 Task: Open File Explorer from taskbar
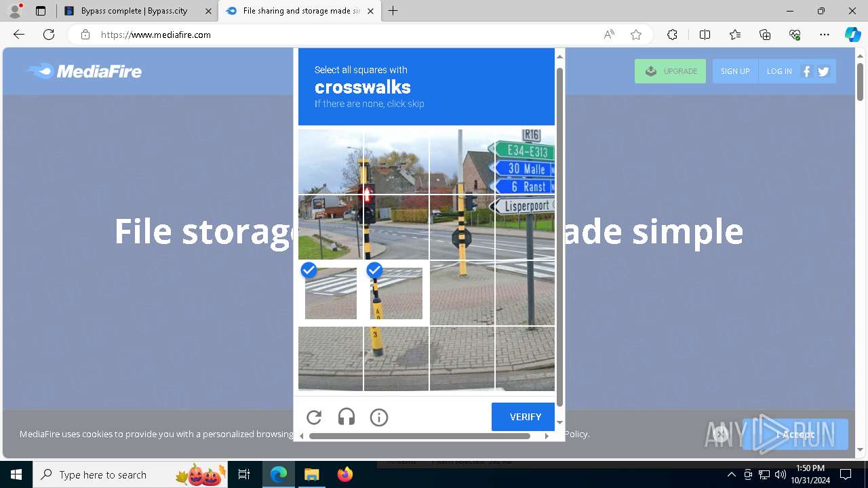[x=311, y=474]
